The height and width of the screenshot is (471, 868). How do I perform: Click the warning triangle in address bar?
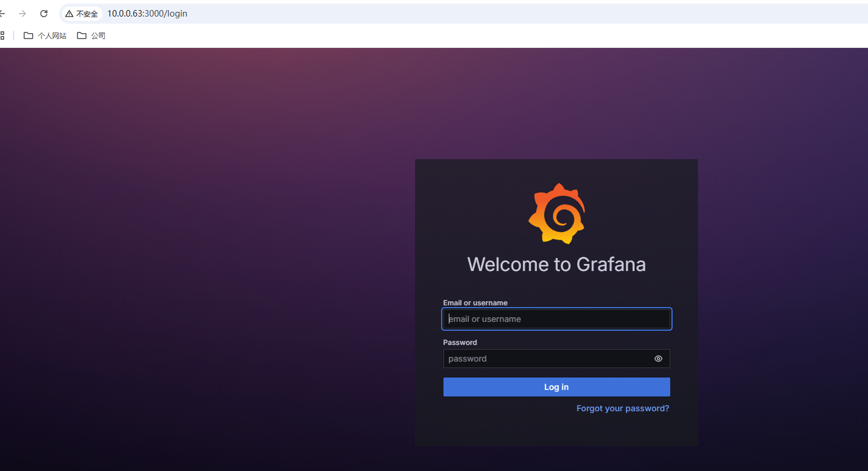(x=69, y=14)
